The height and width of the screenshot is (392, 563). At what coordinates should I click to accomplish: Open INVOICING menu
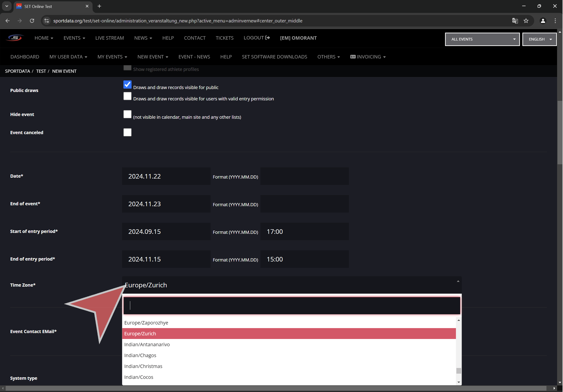[368, 57]
